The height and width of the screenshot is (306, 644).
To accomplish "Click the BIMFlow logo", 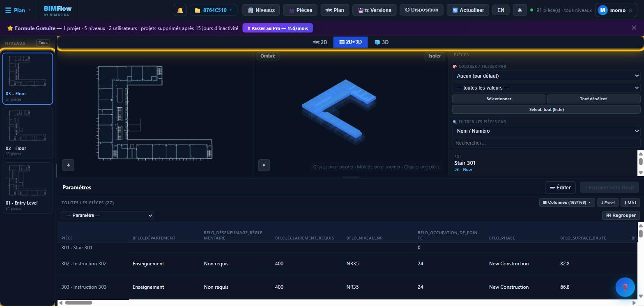I will (57, 11).
